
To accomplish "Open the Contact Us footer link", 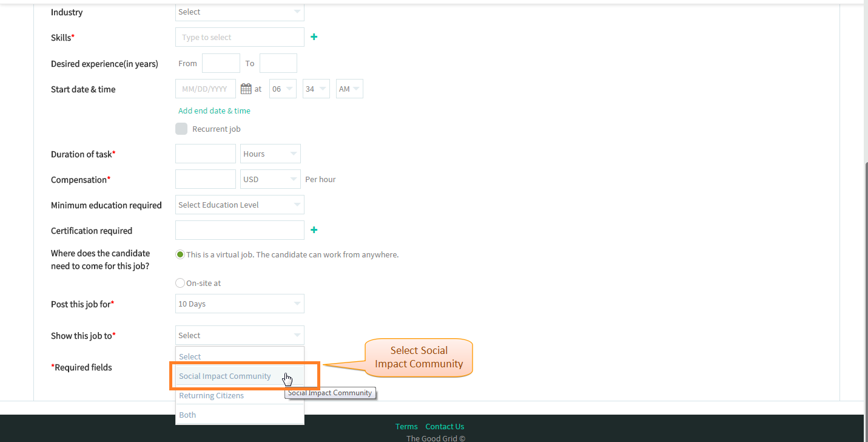I will 445,426.
